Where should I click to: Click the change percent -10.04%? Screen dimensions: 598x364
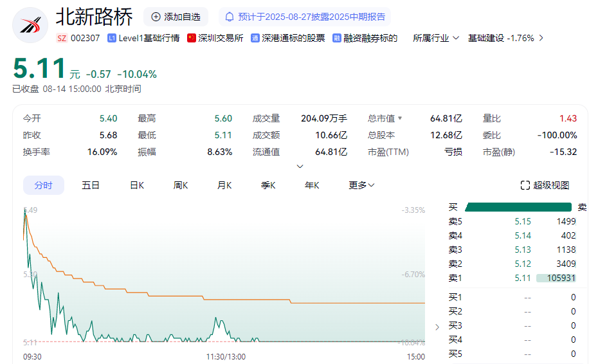pyautogui.click(x=137, y=74)
